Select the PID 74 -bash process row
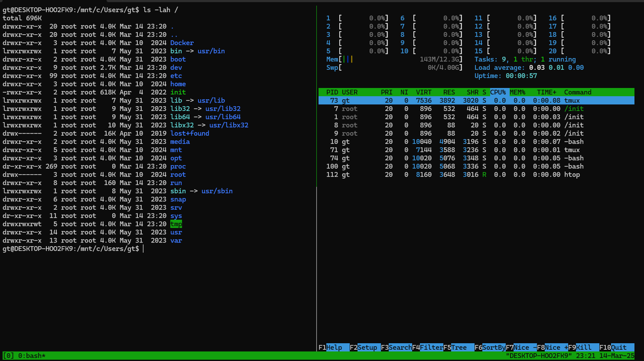This screenshot has height=361, width=644. [476, 158]
